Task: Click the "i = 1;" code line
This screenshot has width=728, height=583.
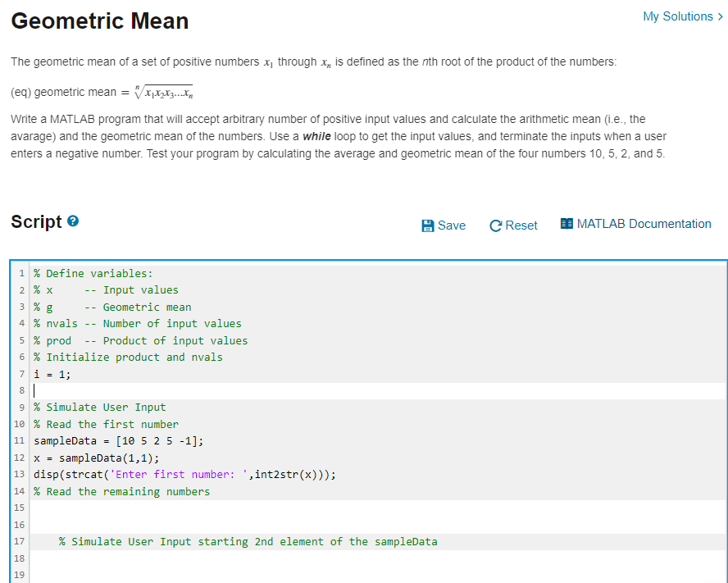Action: coord(52,374)
